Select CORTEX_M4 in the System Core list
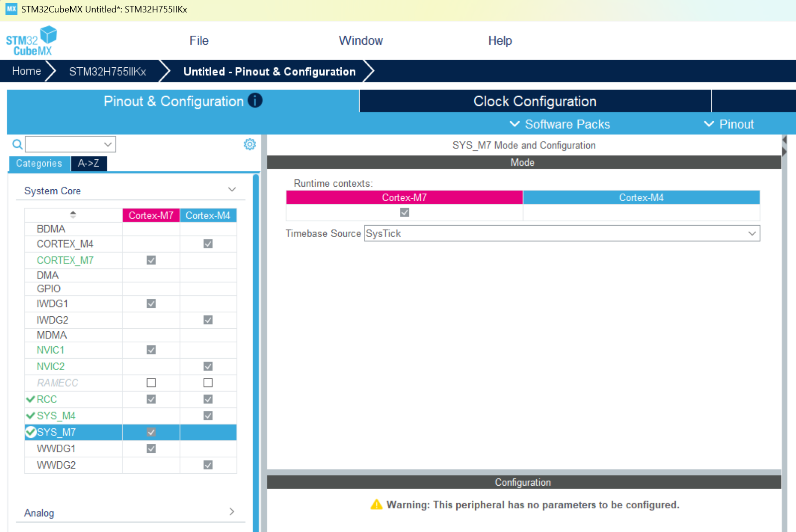The height and width of the screenshot is (532, 796). pyautogui.click(x=65, y=244)
